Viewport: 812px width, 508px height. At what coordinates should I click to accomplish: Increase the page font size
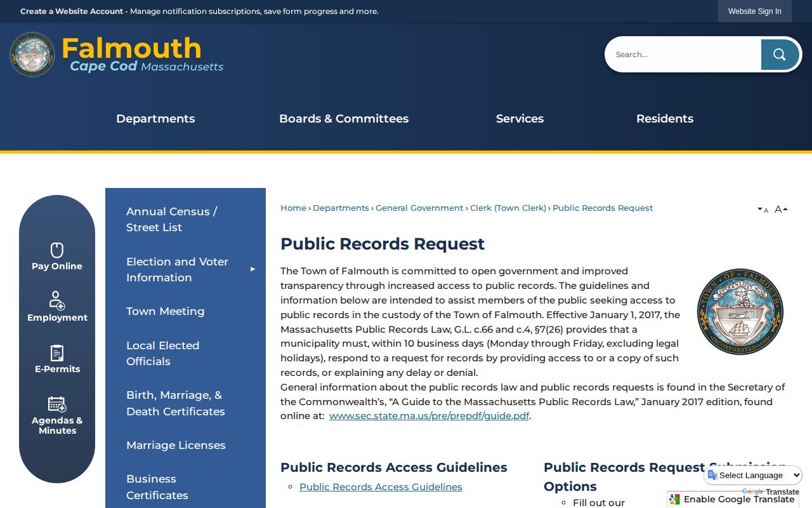(781, 209)
